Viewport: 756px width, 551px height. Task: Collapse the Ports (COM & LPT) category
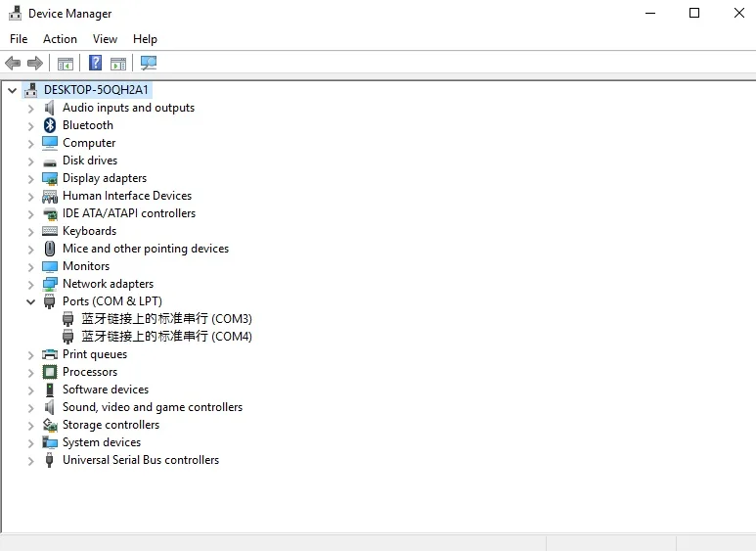31,302
